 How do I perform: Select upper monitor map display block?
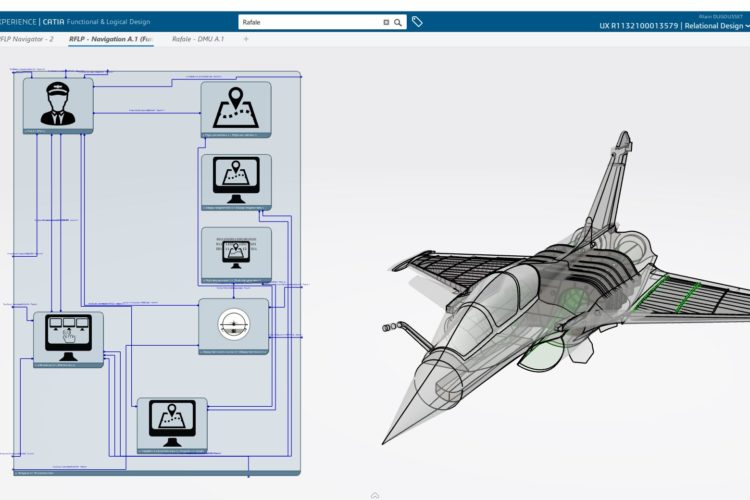coord(236,182)
